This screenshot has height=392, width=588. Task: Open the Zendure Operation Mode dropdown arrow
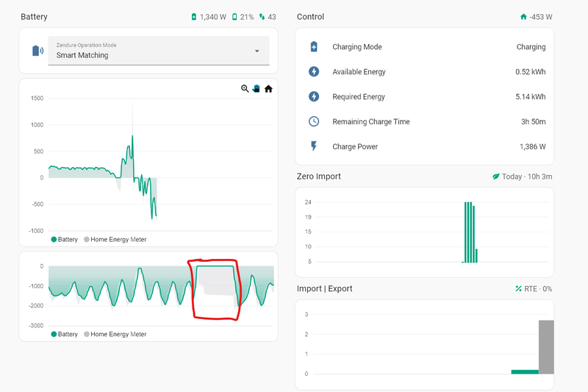[x=257, y=51]
